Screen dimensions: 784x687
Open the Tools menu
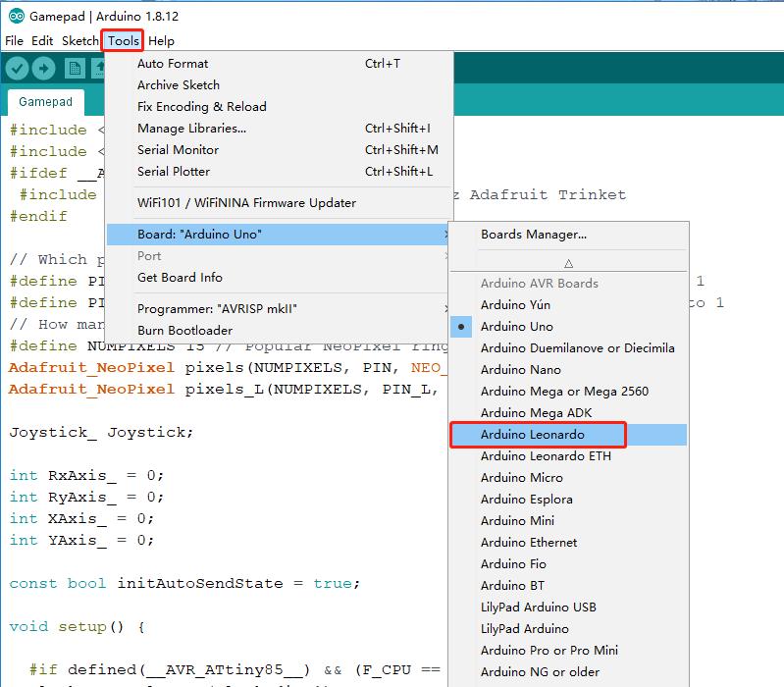click(124, 41)
